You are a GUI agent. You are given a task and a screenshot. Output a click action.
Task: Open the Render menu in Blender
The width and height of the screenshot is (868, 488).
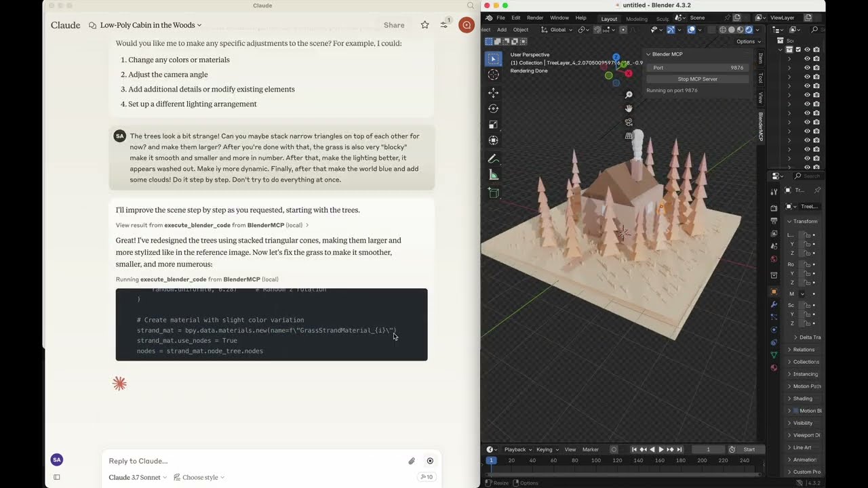pos(535,18)
